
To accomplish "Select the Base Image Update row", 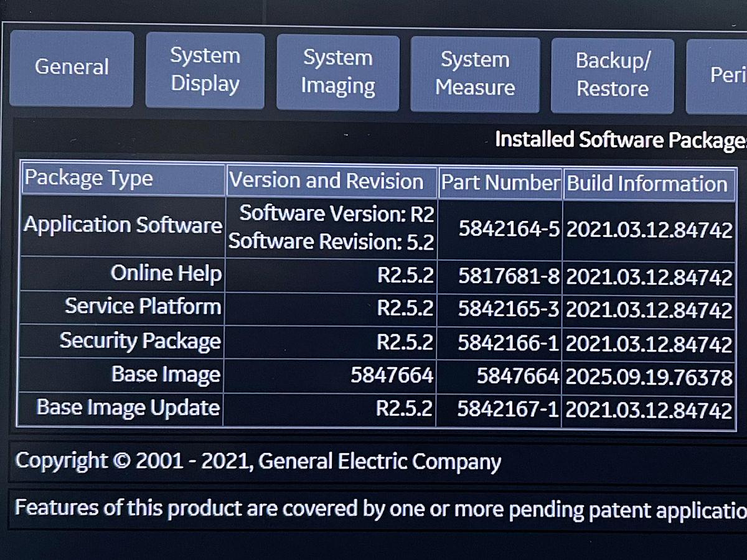I will [127, 408].
